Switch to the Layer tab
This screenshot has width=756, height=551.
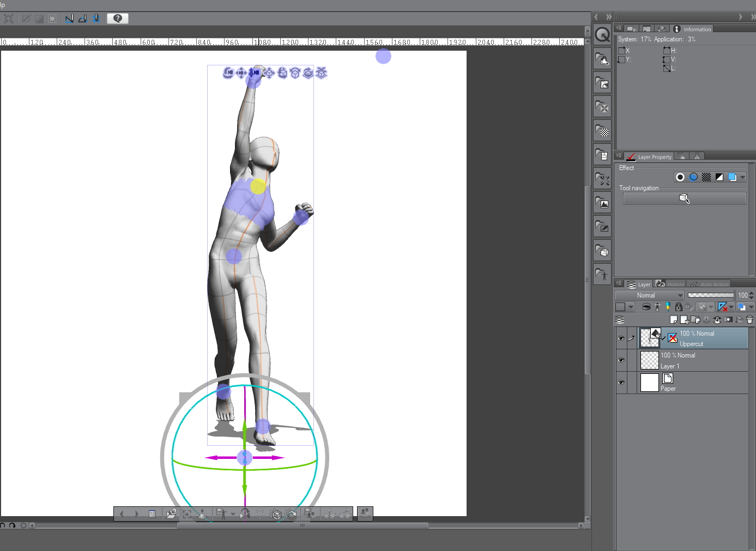[639, 284]
